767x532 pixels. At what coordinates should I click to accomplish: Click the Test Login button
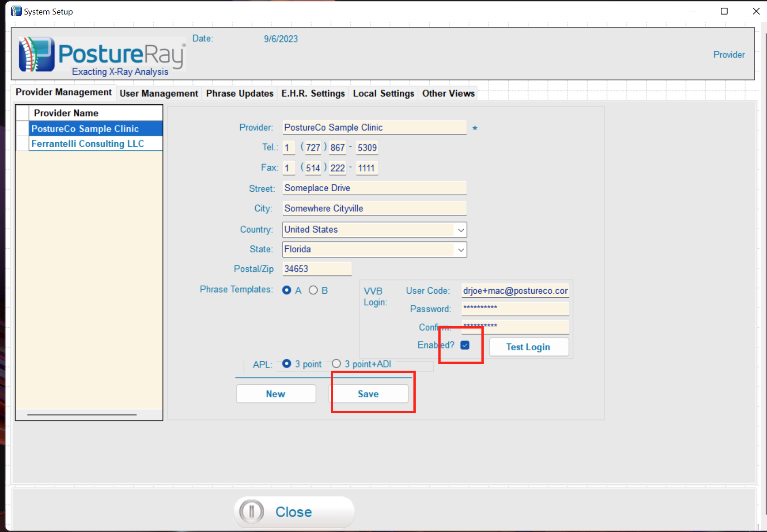click(528, 347)
